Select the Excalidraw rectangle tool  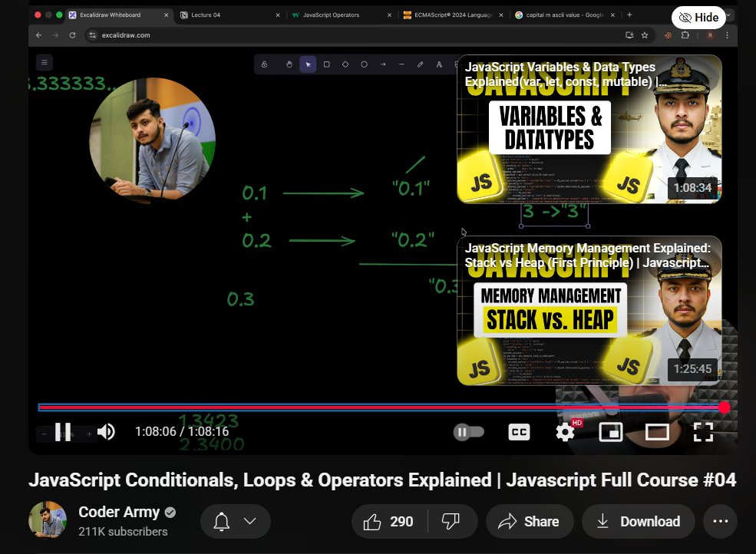[326, 64]
